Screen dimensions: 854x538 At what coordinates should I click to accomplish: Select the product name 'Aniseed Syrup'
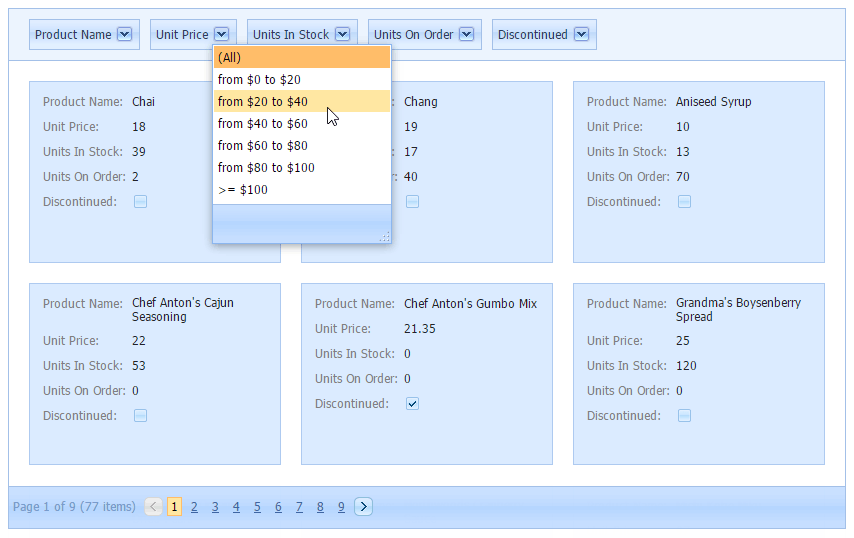713,102
